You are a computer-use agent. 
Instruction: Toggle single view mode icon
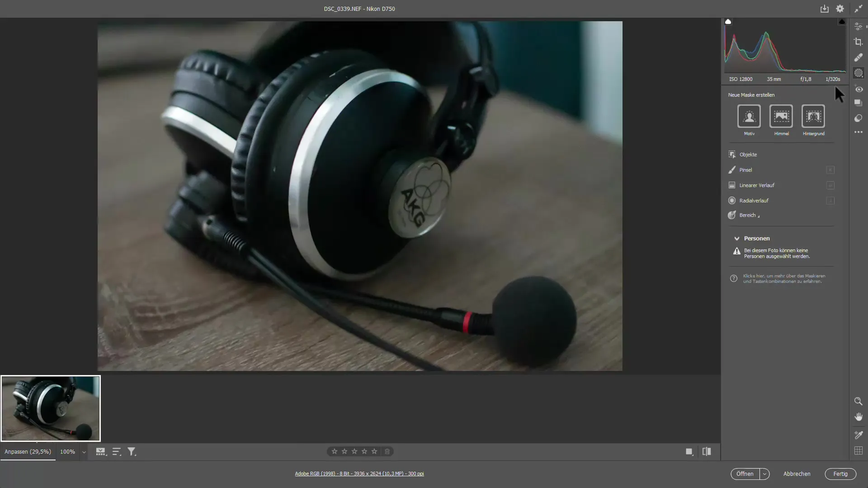tap(689, 451)
